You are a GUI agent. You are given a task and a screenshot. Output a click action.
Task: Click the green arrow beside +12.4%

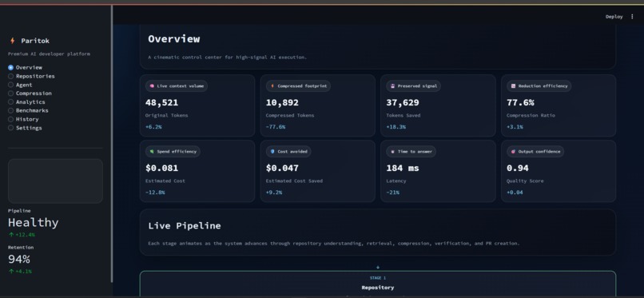tap(11, 235)
